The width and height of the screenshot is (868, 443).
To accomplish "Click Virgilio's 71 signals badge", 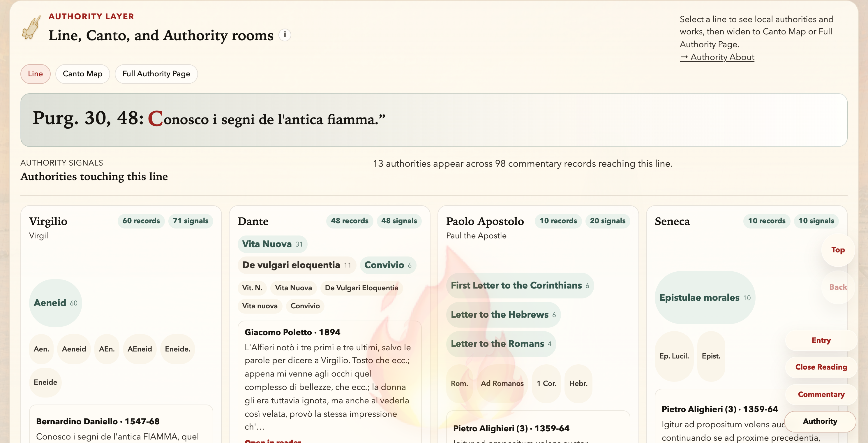I will point(191,221).
